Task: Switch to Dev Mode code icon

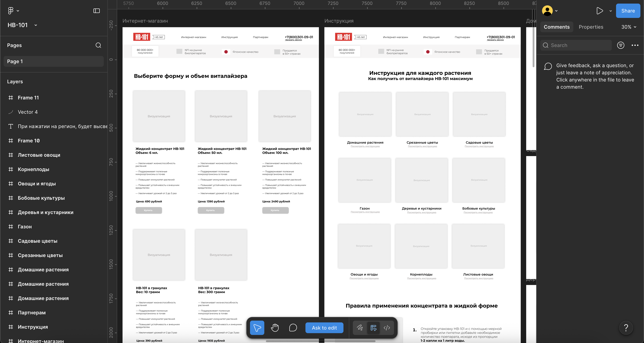Action: (x=387, y=328)
